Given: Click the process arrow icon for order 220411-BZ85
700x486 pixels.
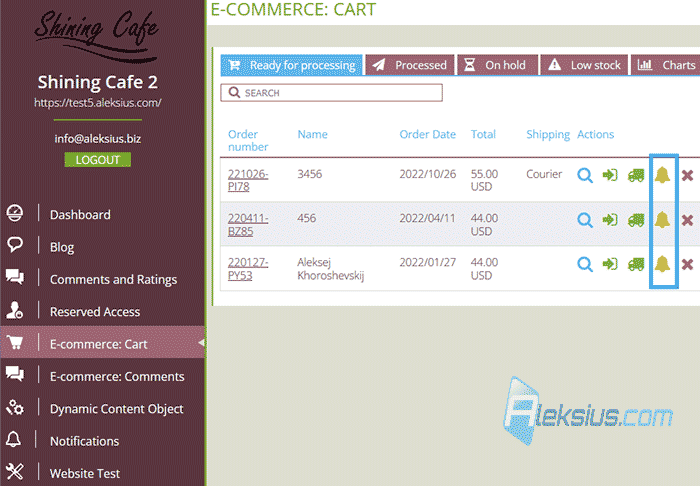Looking at the screenshot, I should (x=610, y=219).
